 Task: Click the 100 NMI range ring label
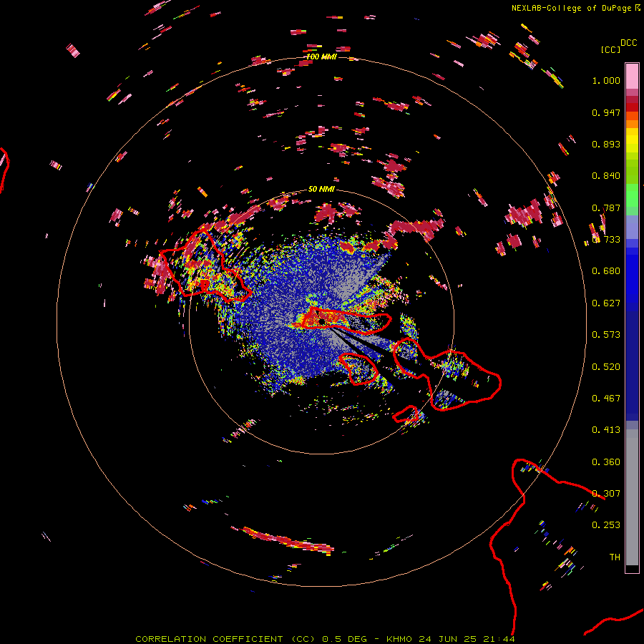point(321,57)
